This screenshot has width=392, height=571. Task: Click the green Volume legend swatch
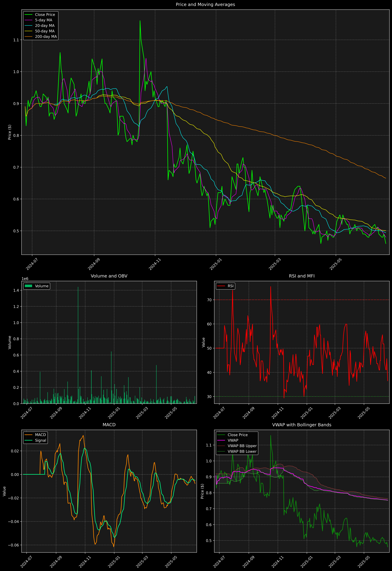click(29, 286)
